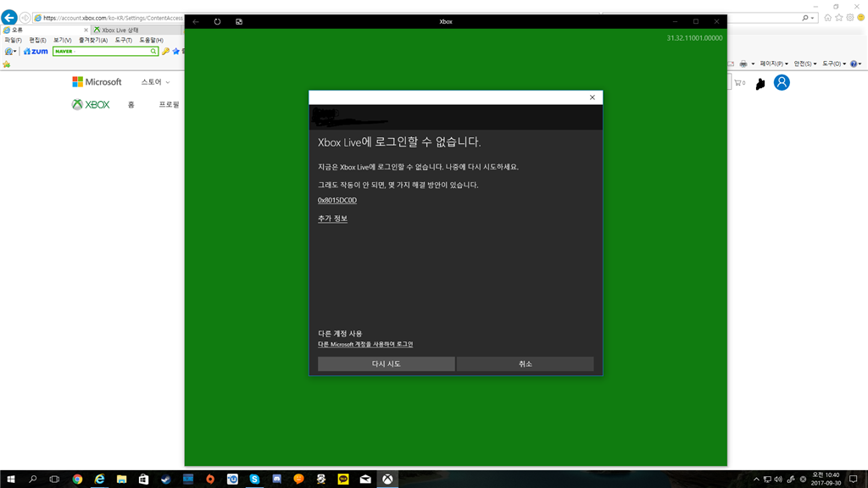868x488 pixels.
Task: Click the blue star icon on the toolbar
Action: tap(176, 52)
